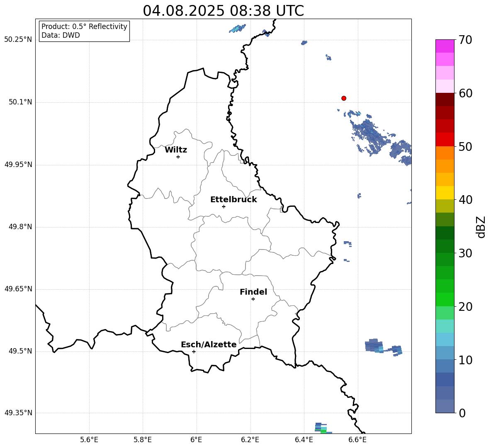Click the 40 dBZ colorbar label
491x448 pixels.
(465, 200)
